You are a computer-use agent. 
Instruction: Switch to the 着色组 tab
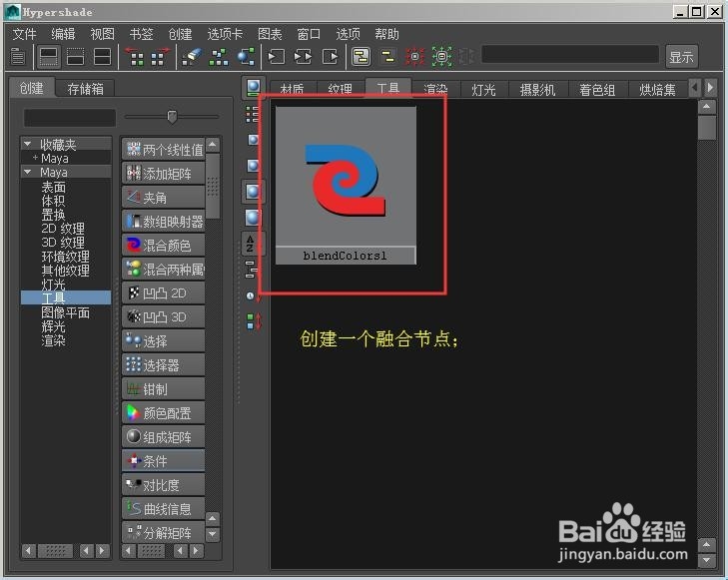point(597,89)
